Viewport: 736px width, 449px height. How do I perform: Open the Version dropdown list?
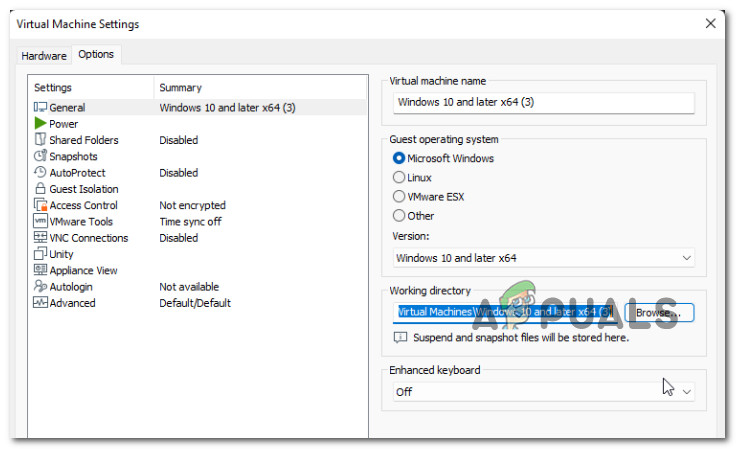tap(544, 258)
